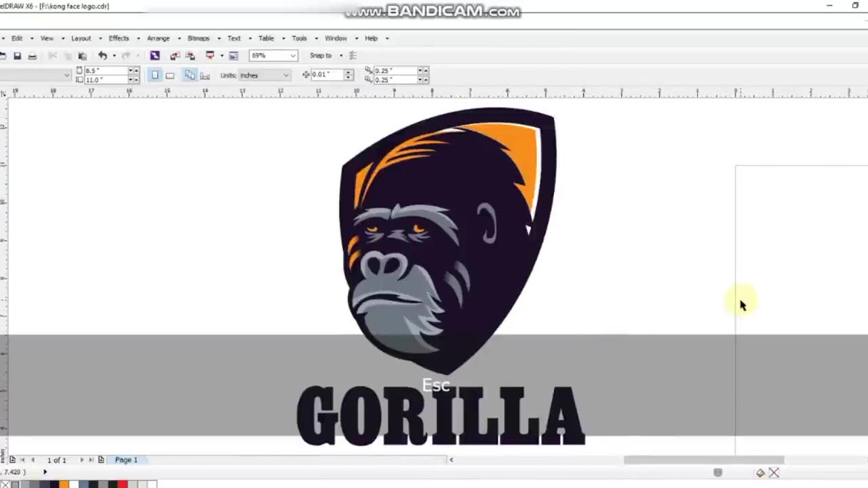This screenshot has width=868, height=488.
Task: Click the outline X icon in status bar
Action: point(774,473)
